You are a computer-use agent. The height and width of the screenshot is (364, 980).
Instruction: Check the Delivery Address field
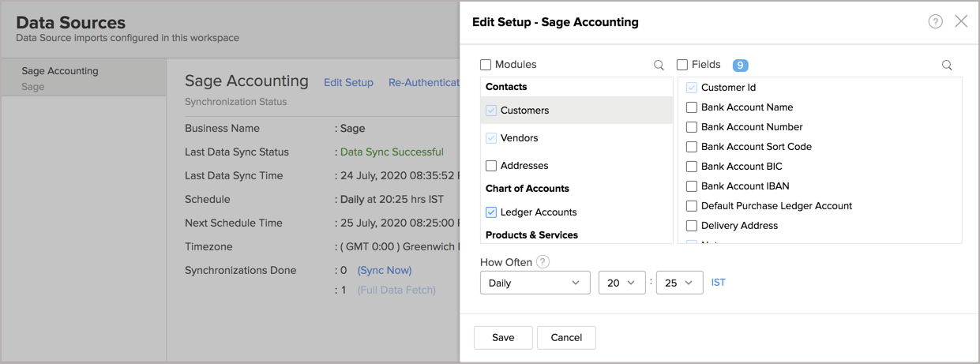[692, 226]
